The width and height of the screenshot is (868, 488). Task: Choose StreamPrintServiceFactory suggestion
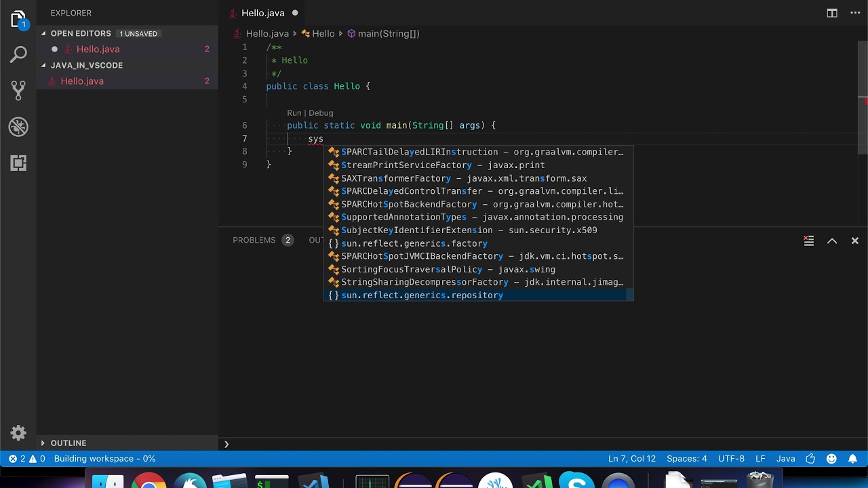click(478, 165)
